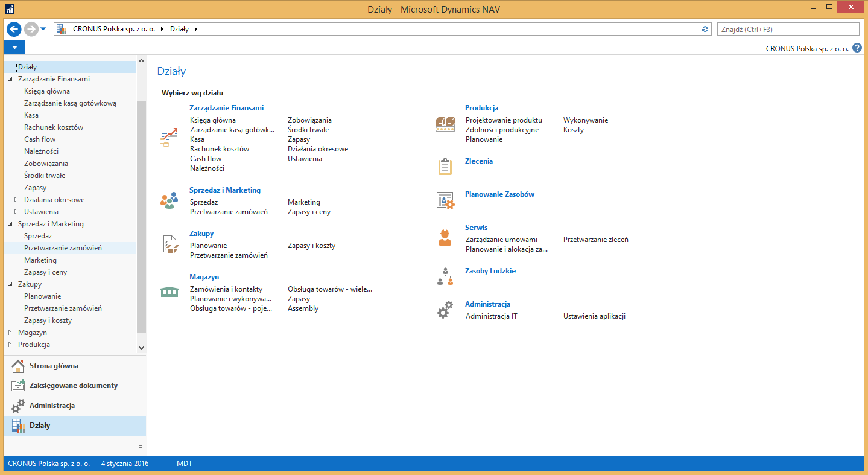Viewport: 868px width, 475px height.
Task: Open navigation history dropdown arrow
Action: (45, 29)
